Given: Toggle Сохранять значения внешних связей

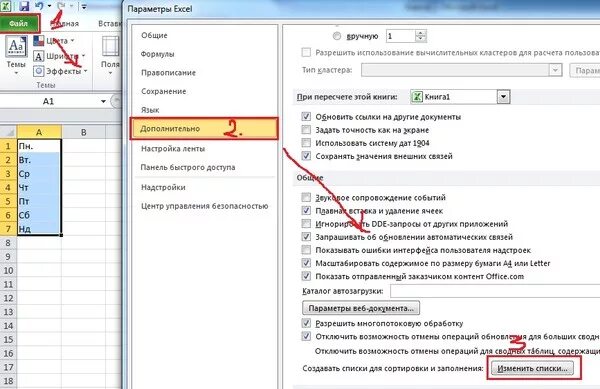Looking at the screenshot, I should [x=306, y=156].
